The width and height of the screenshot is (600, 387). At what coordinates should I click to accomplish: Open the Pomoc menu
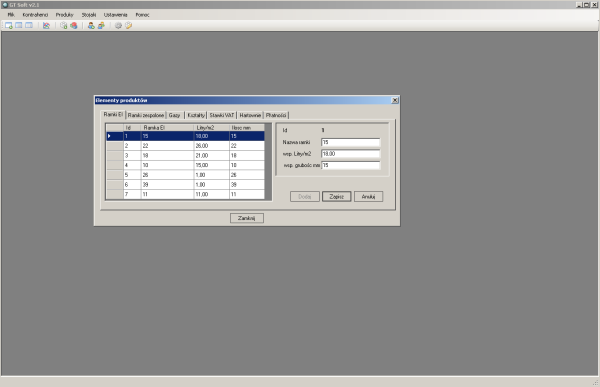coord(142,15)
